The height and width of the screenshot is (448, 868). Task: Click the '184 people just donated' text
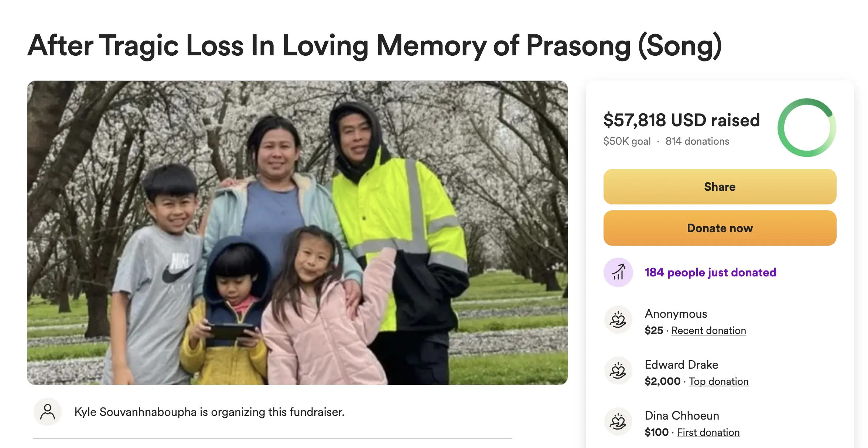pos(710,272)
